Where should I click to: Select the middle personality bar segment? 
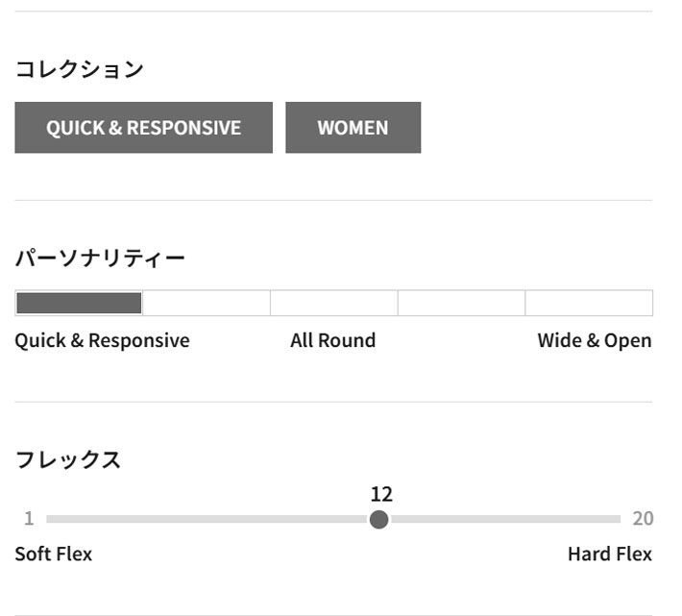[x=333, y=304]
